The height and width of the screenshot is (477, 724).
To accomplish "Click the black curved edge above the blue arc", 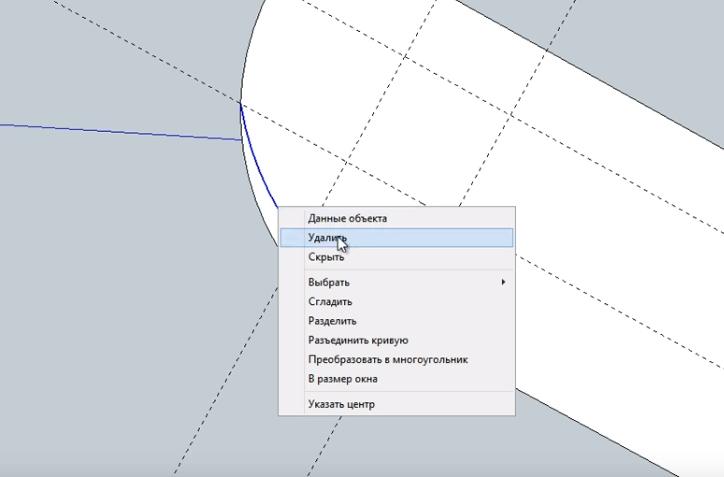I will pos(247,50).
